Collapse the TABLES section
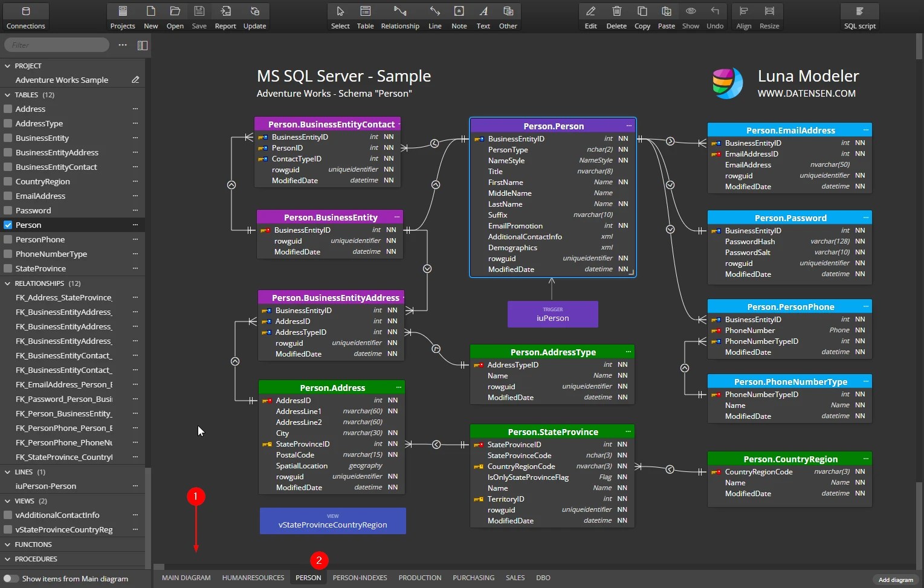The height and width of the screenshot is (588, 924). click(x=7, y=94)
